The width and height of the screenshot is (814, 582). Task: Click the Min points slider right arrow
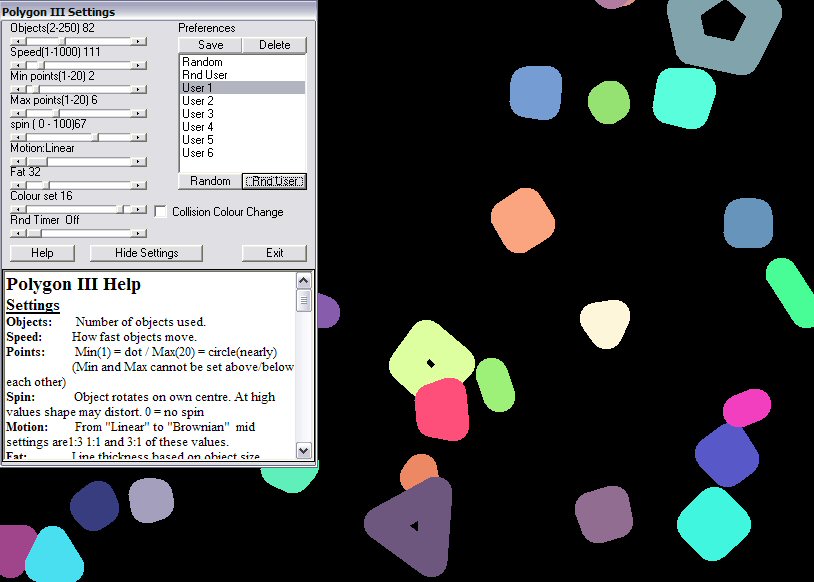(139, 89)
